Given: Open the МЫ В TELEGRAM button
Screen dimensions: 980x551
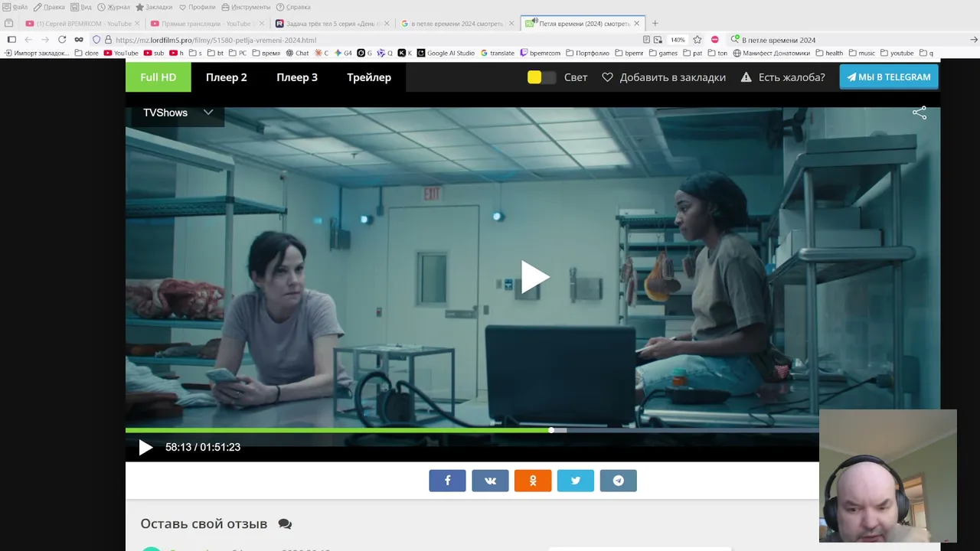Looking at the screenshot, I should point(889,77).
